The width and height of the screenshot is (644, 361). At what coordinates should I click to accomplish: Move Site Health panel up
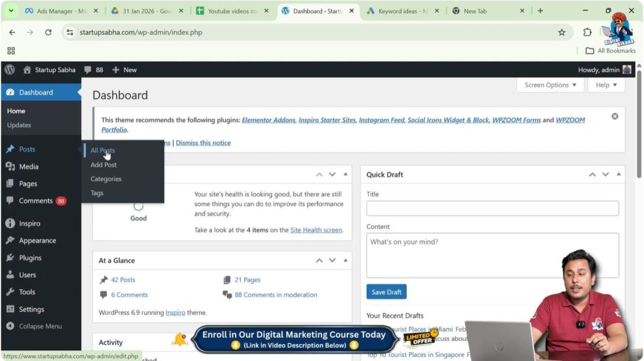tap(319, 175)
